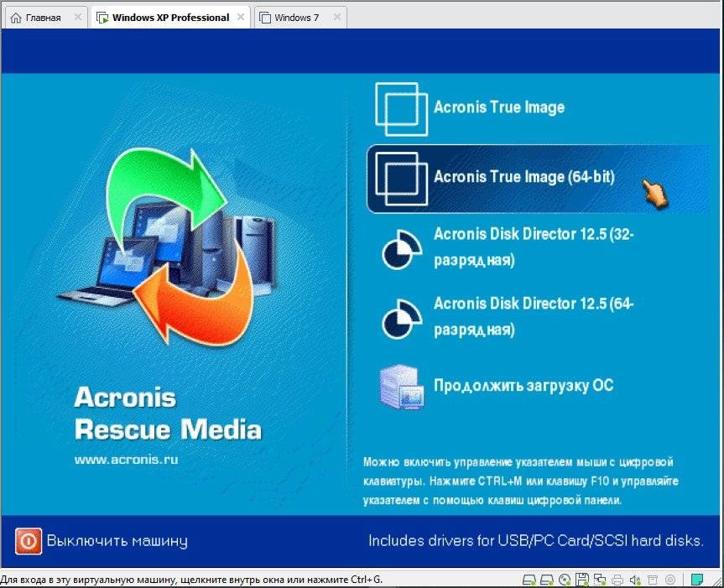Image resolution: width=724 pixels, height=588 pixels.
Task: Click the sound card speaker status icon
Action: (635, 580)
